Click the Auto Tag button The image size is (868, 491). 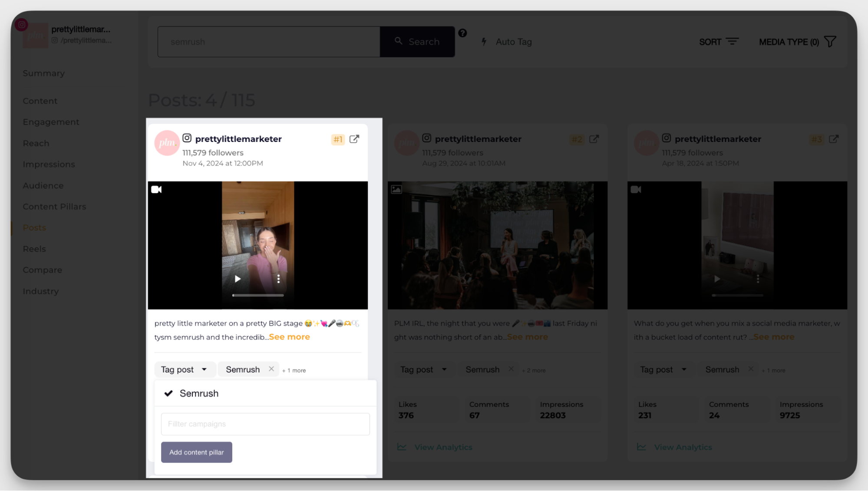506,42
